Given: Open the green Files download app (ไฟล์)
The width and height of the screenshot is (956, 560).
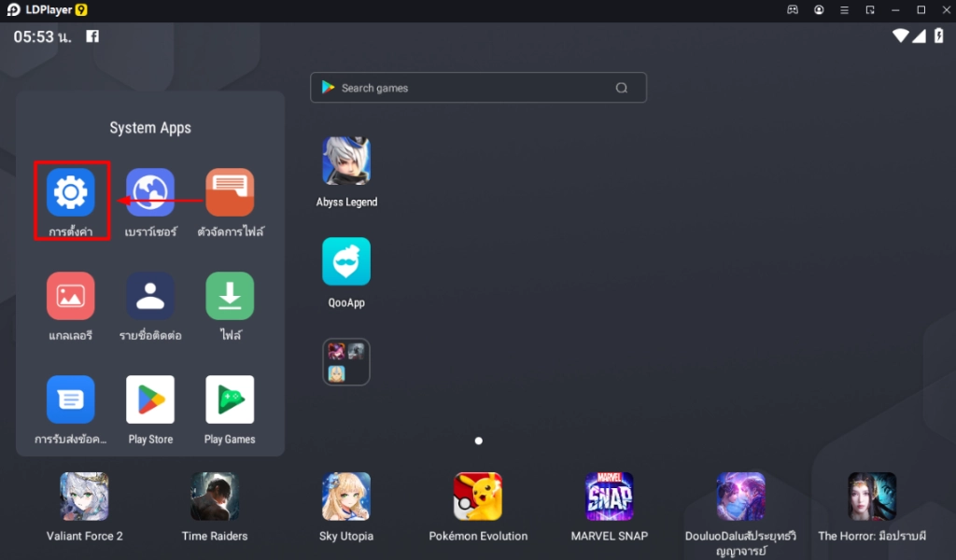Looking at the screenshot, I should pos(230,296).
